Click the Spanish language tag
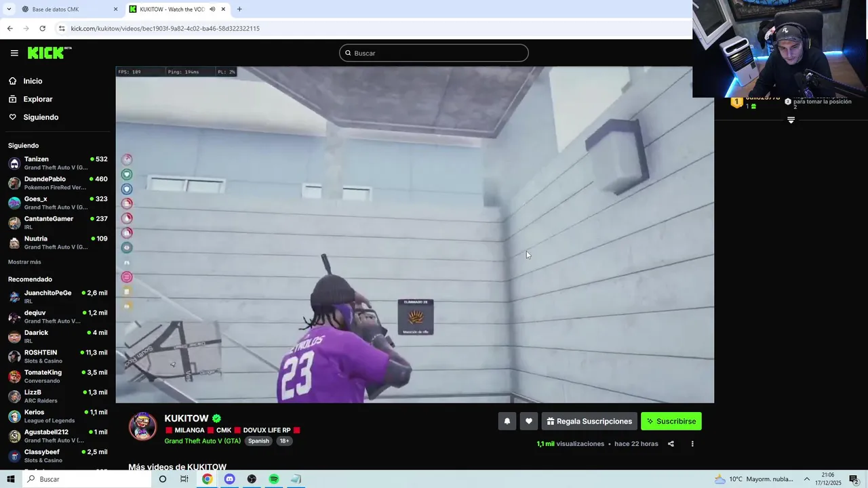The width and height of the screenshot is (868, 488). 258,441
